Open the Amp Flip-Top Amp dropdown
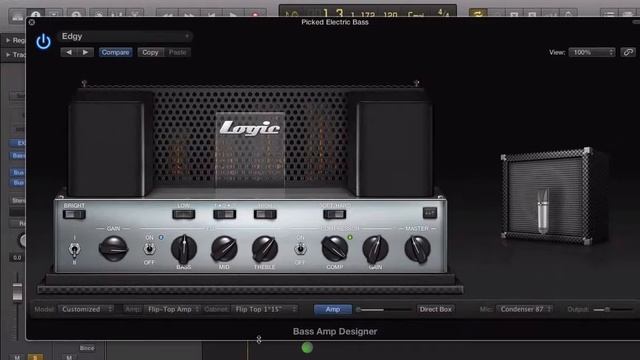Viewport: 640px width, 360px height. click(x=173, y=309)
